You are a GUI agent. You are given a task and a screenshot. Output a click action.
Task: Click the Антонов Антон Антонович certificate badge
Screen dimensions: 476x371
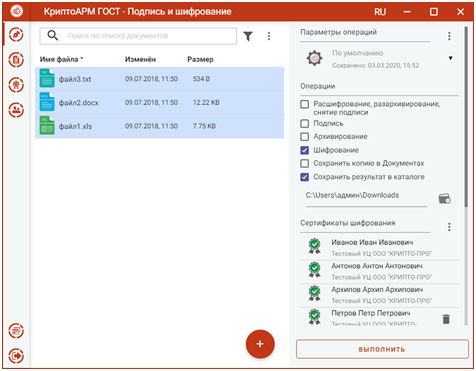pyautogui.click(x=314, y=270)
